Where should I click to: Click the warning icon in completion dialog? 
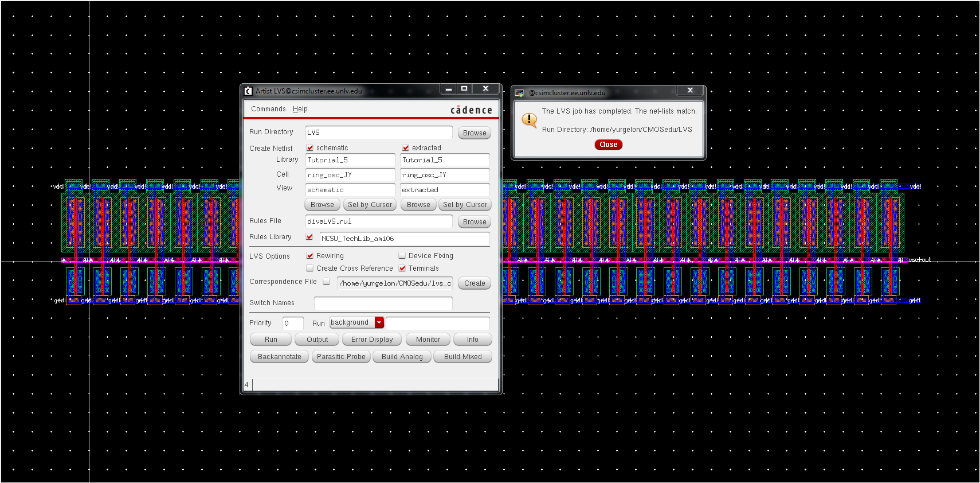pyautogui.click(x=529, y=120)
